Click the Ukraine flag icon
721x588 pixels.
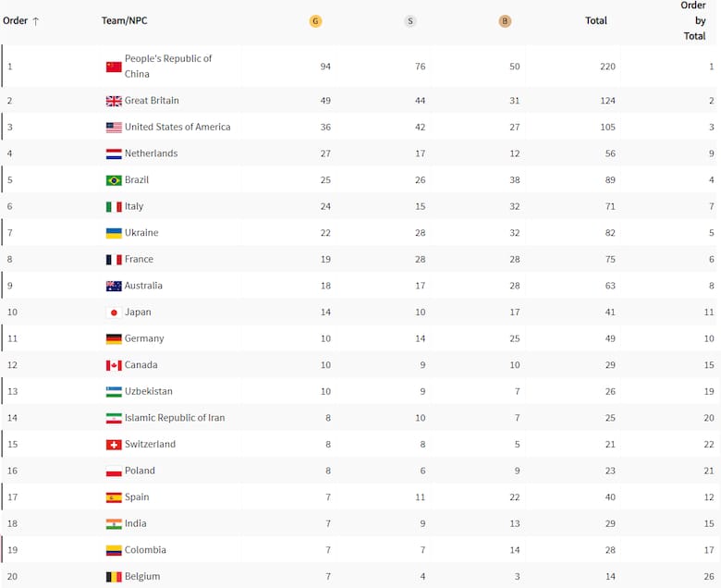point(114,233)
